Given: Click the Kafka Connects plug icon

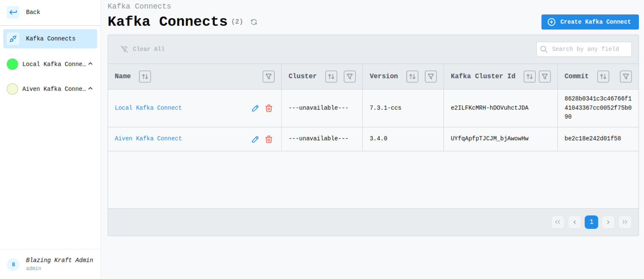Looking at the screenshot, I should (13, 39).
